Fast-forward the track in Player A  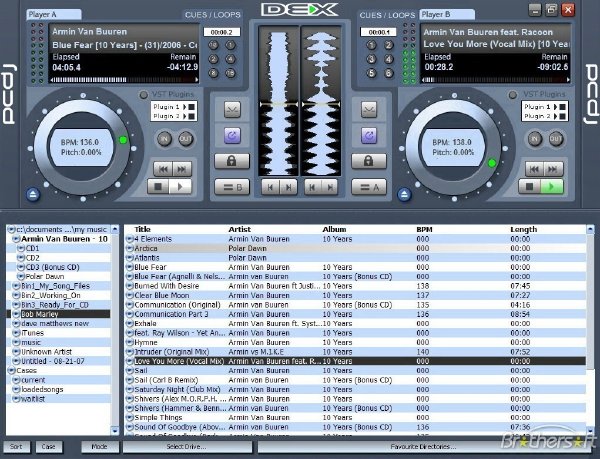coord(182,169)
